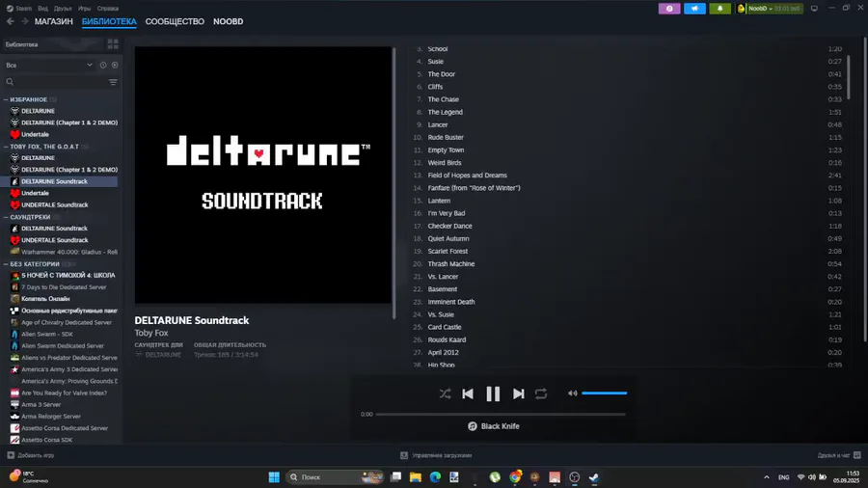Open the Справка menu
The image size is (868, 488).
tap(107, 9)
